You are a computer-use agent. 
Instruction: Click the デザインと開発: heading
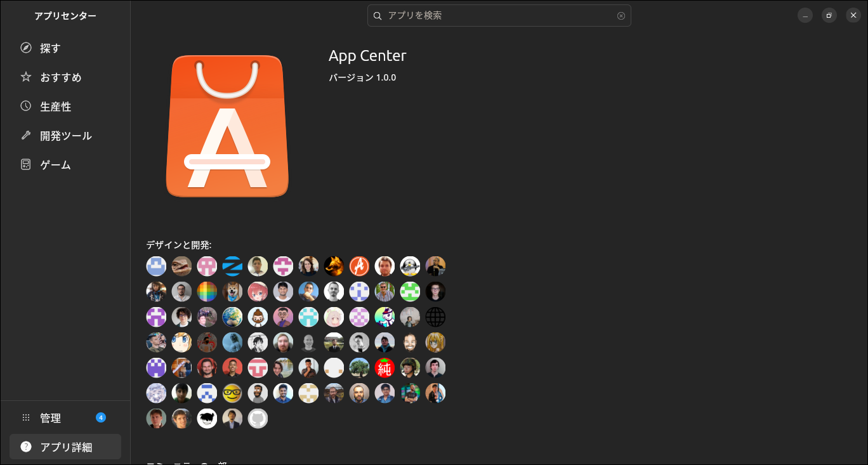[x=179, y=245]
